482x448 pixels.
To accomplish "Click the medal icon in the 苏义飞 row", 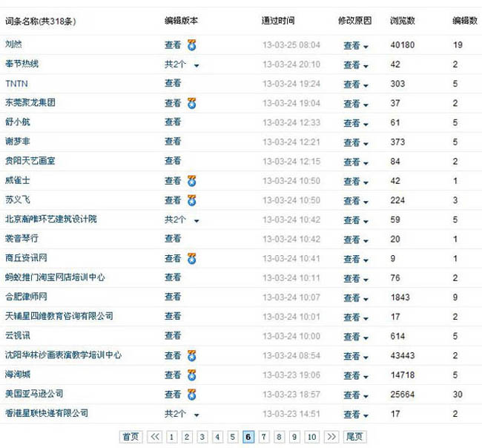I will pyautogui.click(x=192, y=200).
